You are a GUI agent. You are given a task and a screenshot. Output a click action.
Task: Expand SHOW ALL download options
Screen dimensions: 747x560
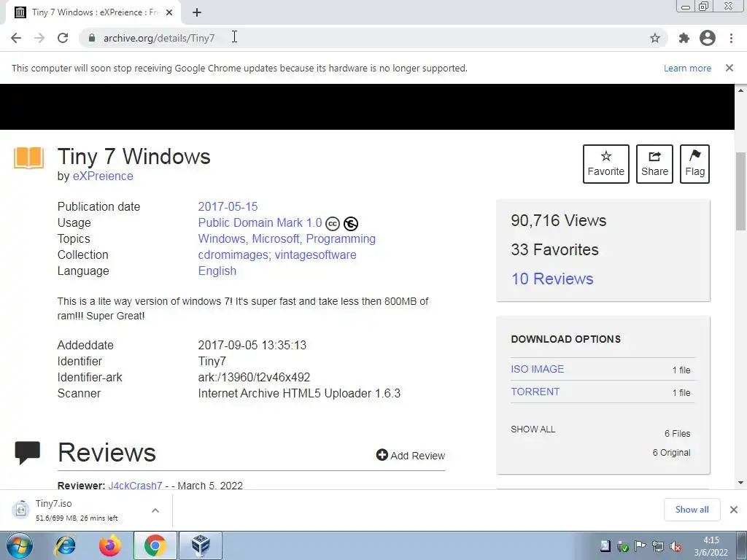[x=533, y=429]
